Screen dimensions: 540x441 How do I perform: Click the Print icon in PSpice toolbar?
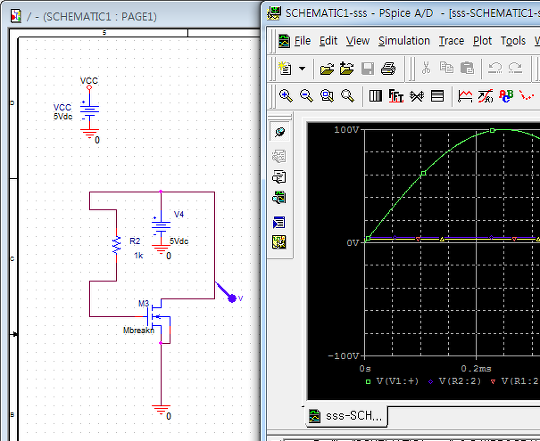click(388, 69)
